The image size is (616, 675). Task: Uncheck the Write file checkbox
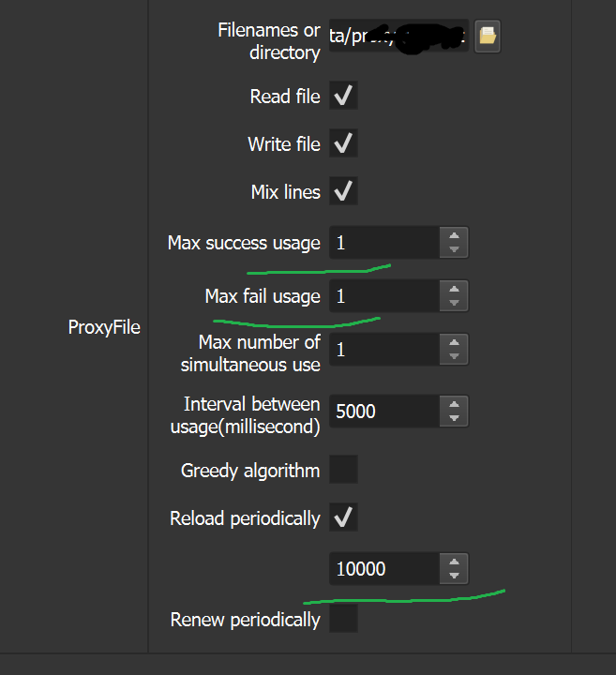343,143
